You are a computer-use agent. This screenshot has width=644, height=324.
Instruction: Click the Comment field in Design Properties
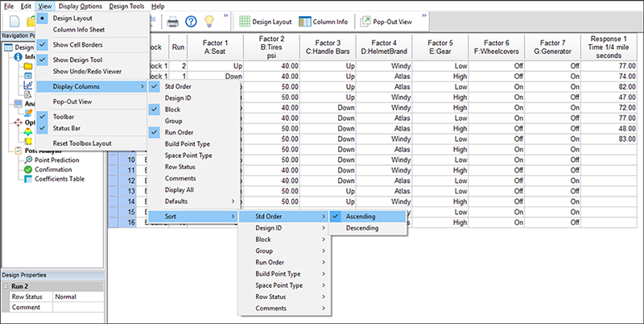79,307
